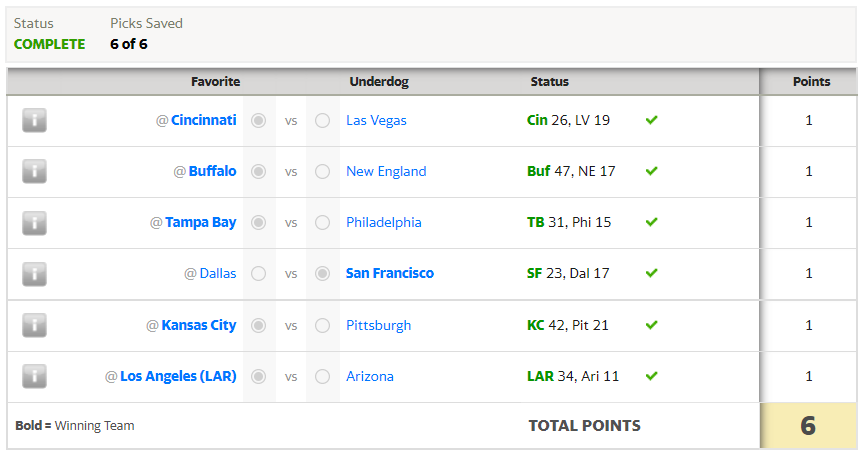Select the Dallas favorite radio button
The width and height of the screenshot is (868, 457).
259,274
